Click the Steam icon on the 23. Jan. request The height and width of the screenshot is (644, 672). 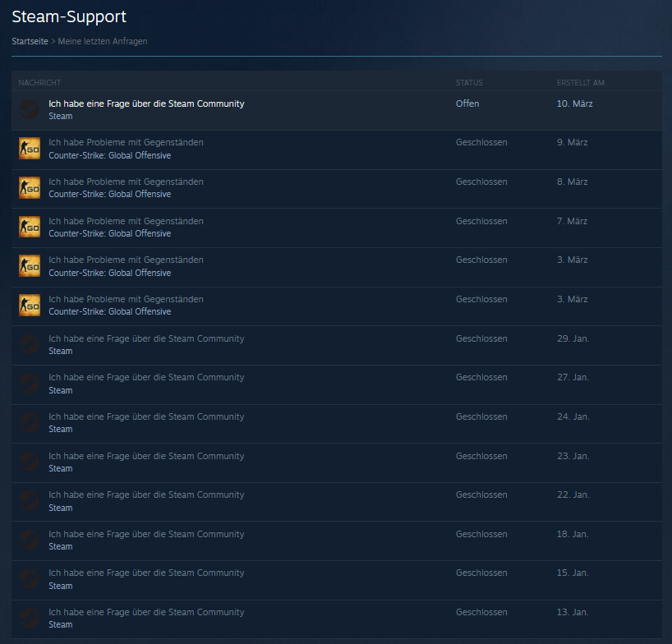point(30,462)
